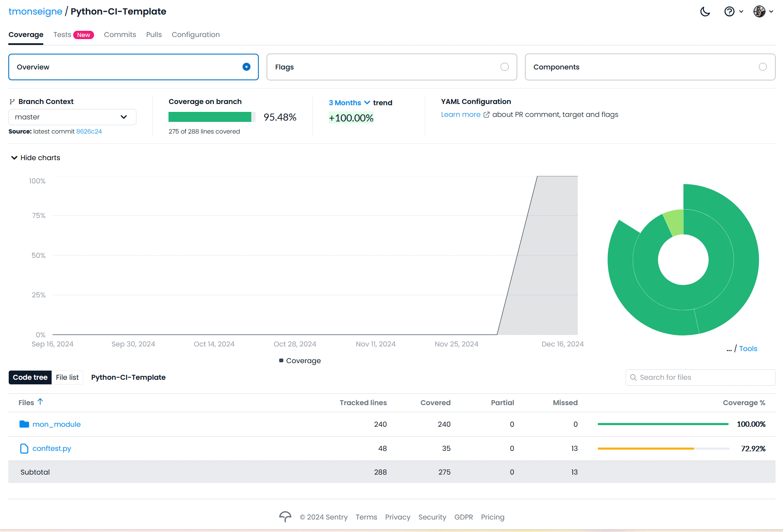The image size is (783, 532).
Task: Click the external link icon beside Learn more
Action: coord(486,115)
